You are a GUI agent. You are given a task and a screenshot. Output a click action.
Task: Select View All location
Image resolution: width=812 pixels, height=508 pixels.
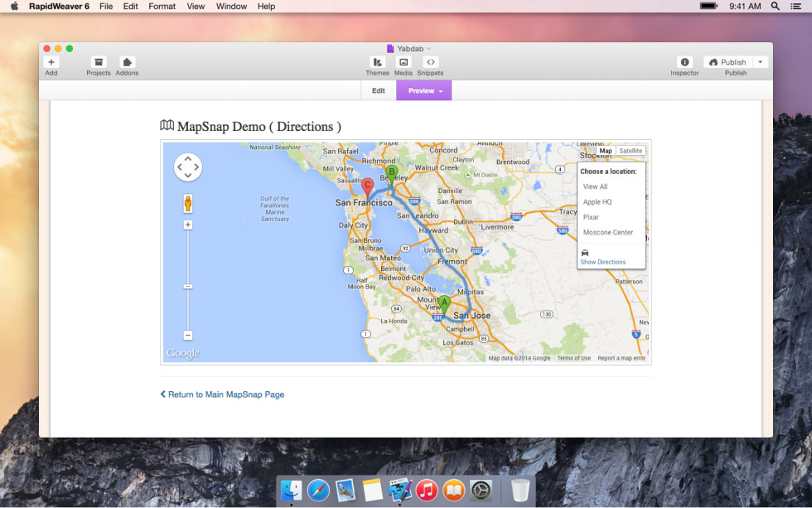[595, 186]
